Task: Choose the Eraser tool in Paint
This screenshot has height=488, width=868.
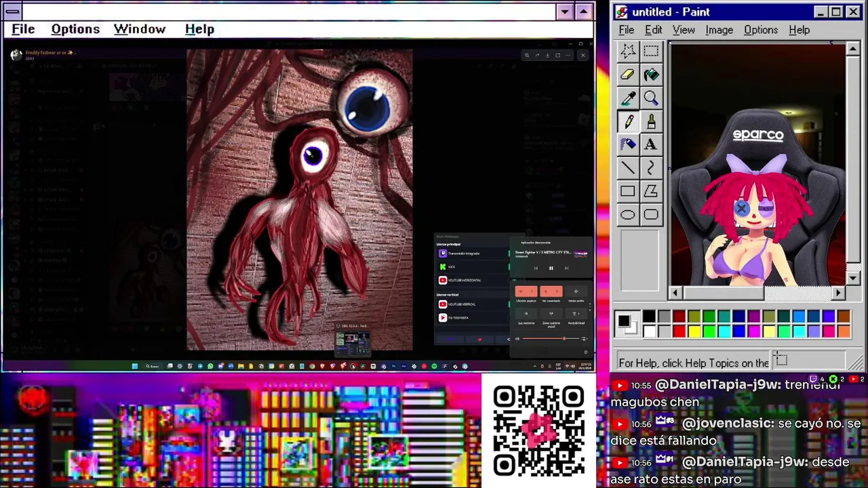Action: pyautogui.click(x=628, y=75)
